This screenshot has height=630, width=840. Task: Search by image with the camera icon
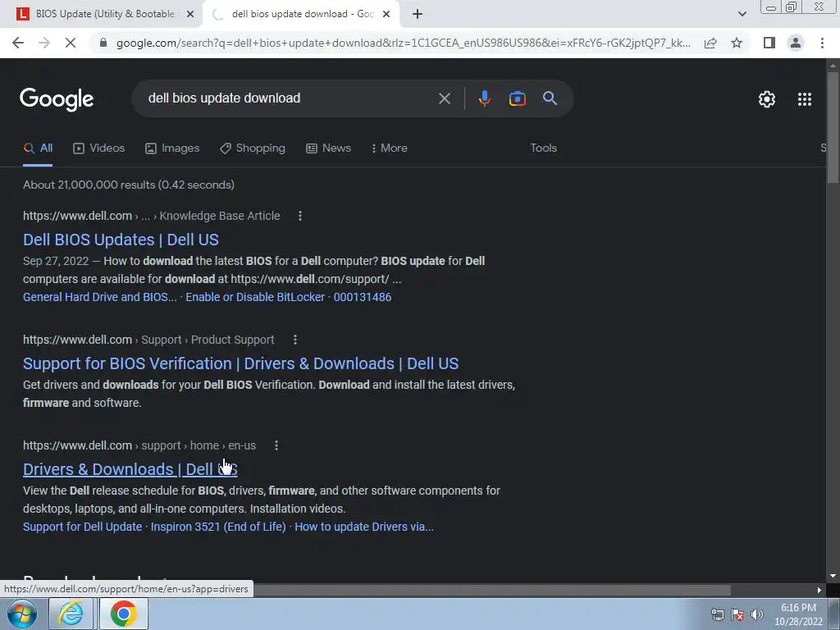(x=517, y=98)
